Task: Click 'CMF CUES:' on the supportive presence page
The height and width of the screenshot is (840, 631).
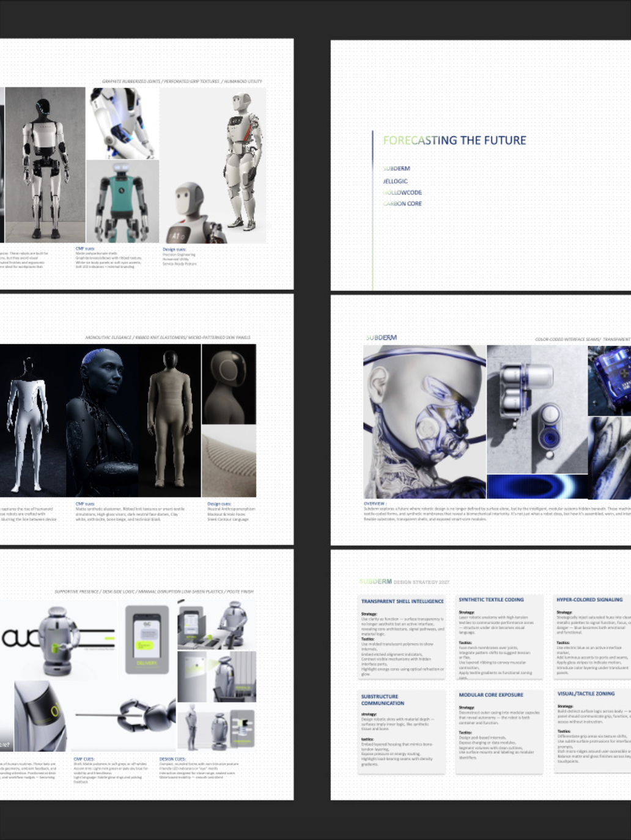Action: pyautogui.click(x=84, y=759)
